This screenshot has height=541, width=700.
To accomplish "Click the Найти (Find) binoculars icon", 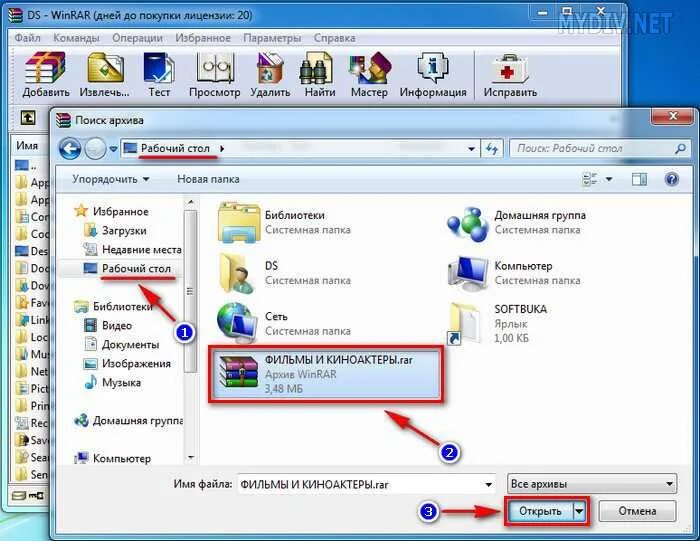I will 320,74.
